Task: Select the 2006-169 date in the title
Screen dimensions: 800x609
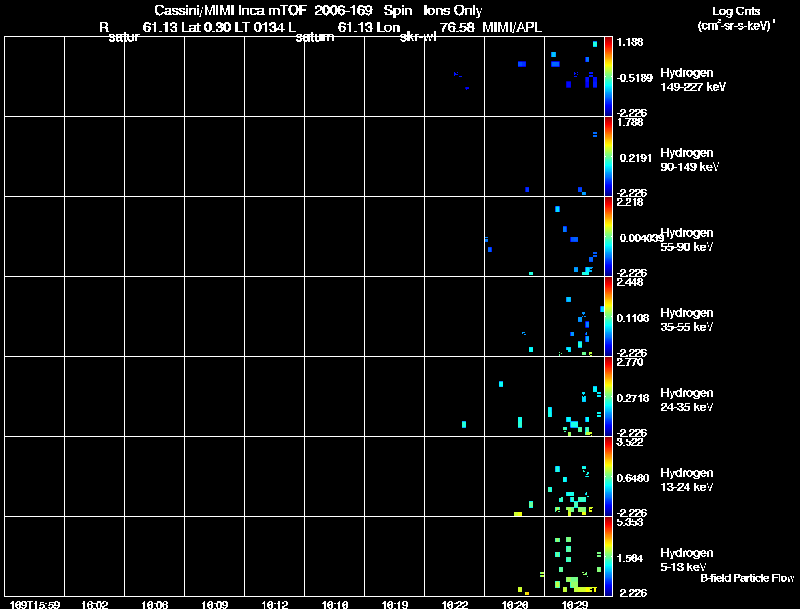Action: click(x=344, y=11)
